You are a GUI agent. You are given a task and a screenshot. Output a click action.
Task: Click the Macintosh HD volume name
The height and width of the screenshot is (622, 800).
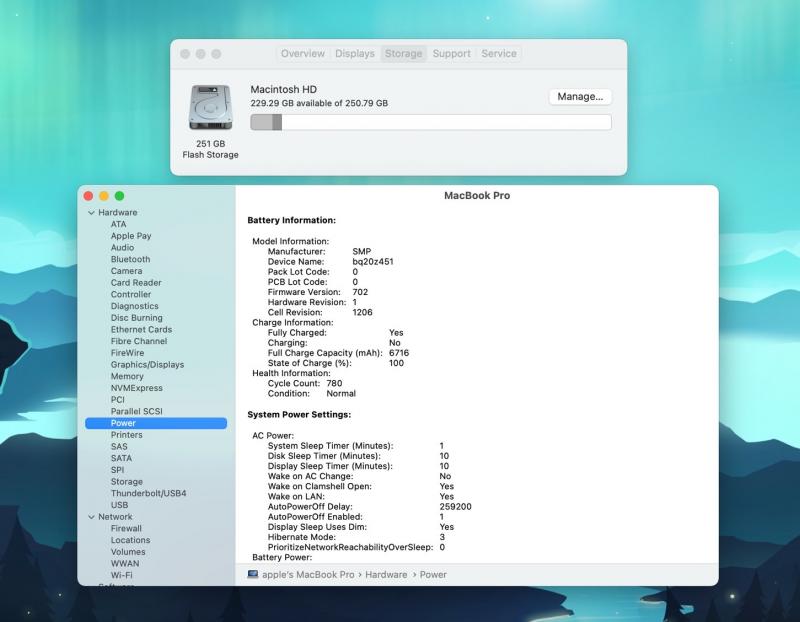tap(284, 89)
